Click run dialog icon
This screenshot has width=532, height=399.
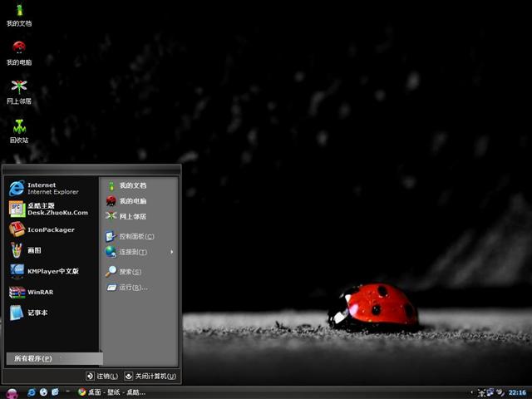click(111, 288)
